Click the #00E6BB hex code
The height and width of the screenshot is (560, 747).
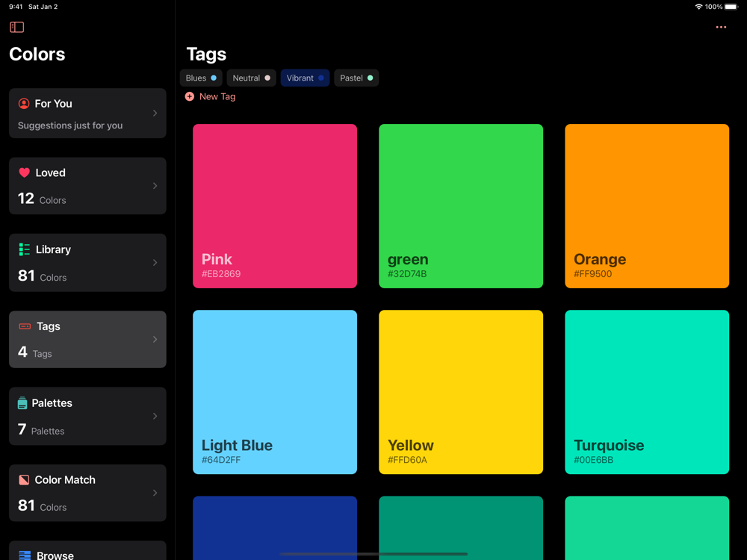coord(593,460)
